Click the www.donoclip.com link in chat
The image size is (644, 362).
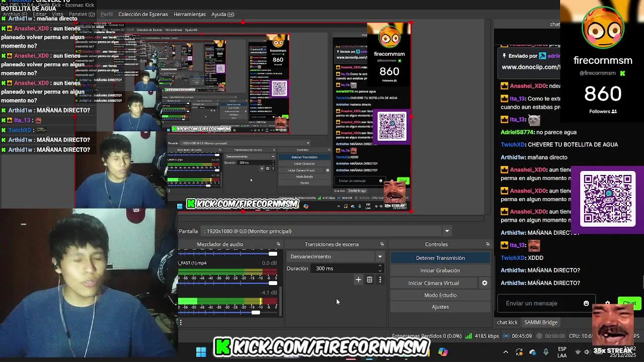[531, 67]
